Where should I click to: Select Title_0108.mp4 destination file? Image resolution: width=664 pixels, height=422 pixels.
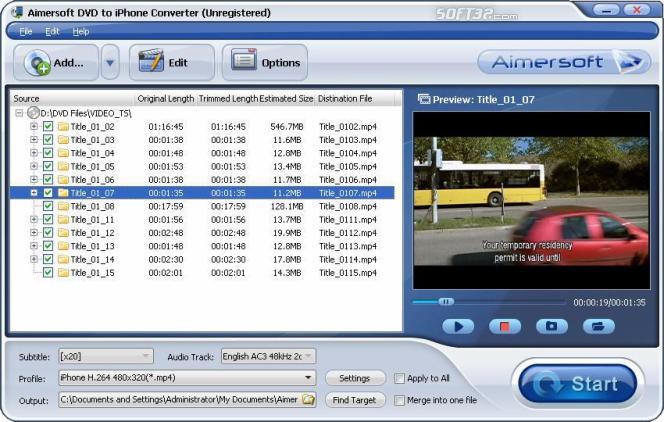click(x=348, y=206)
